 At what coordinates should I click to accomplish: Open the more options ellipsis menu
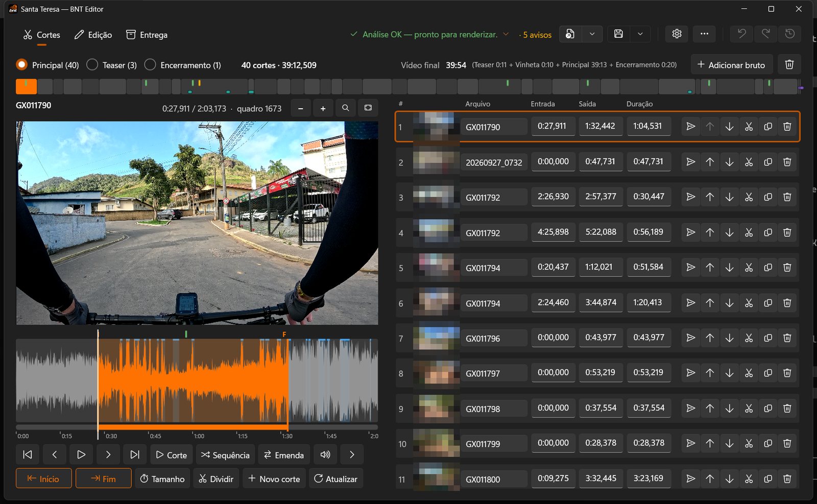tap(704, 34)
